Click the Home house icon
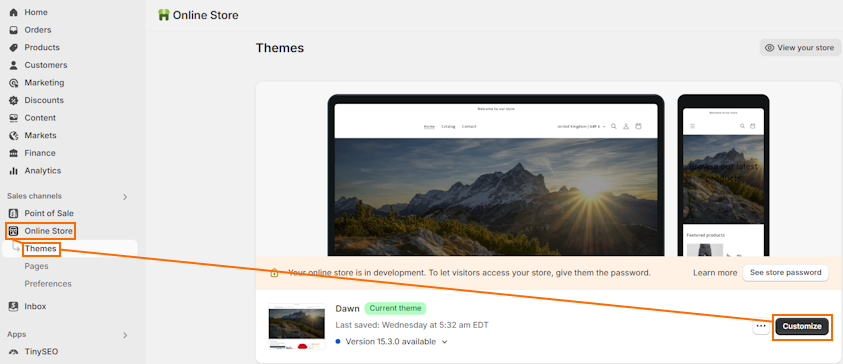 coord(14,12)
